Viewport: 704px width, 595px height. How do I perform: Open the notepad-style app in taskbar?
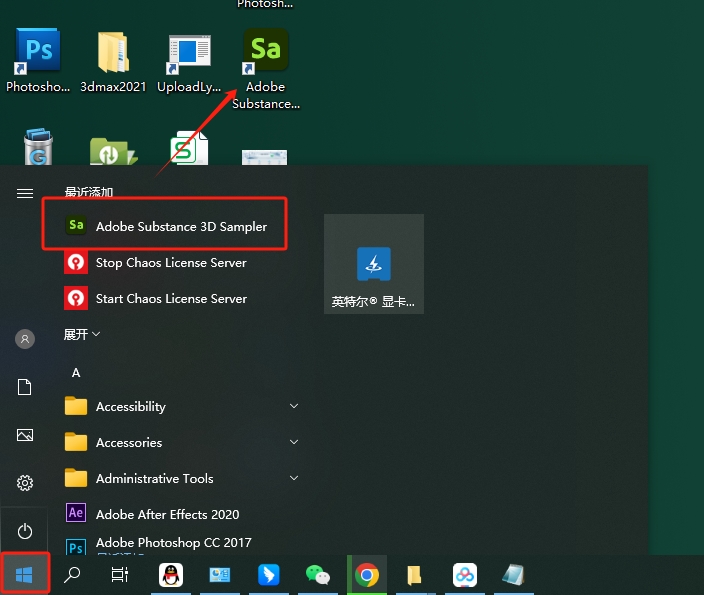point(514,574)
